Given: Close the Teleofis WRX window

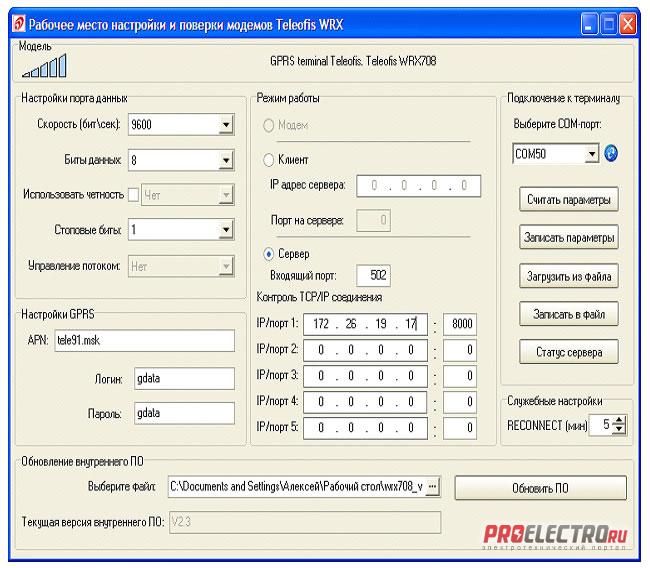Looking at the screenshot, I should point(628,24).
